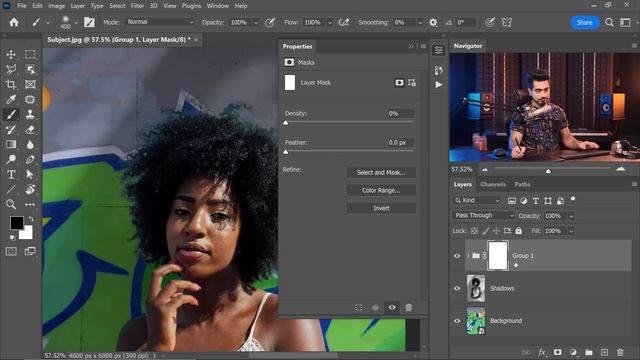Select the Brush tool in toolbox
Image resolution: width=640 pixels, height=360 pixels.
point(11,114)
